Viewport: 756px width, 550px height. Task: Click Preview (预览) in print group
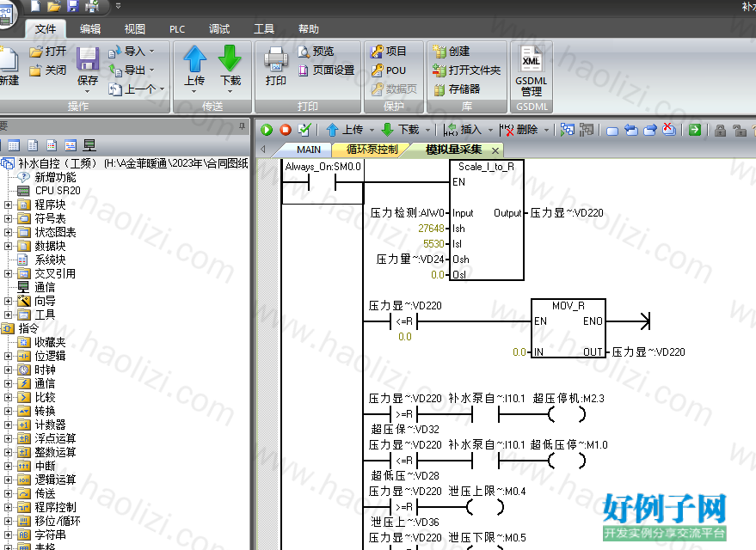point(316,51)
